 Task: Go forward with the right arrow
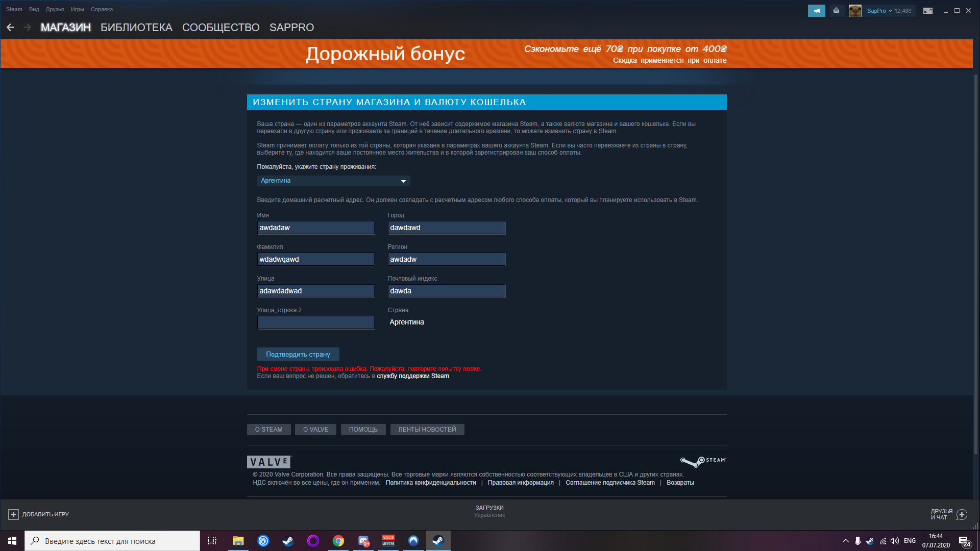(x=28, y=28)
